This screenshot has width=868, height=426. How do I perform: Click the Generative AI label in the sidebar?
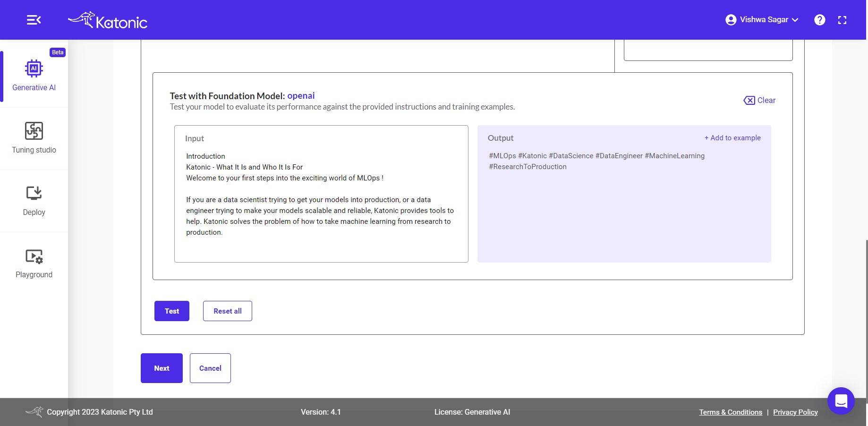point(34,87)
